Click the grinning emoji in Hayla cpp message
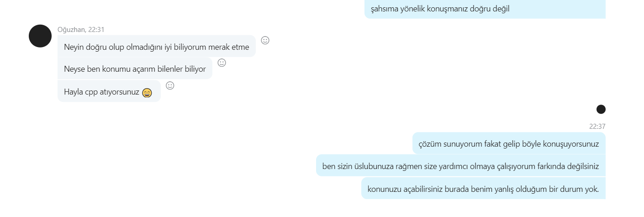 tap(147, 93)
